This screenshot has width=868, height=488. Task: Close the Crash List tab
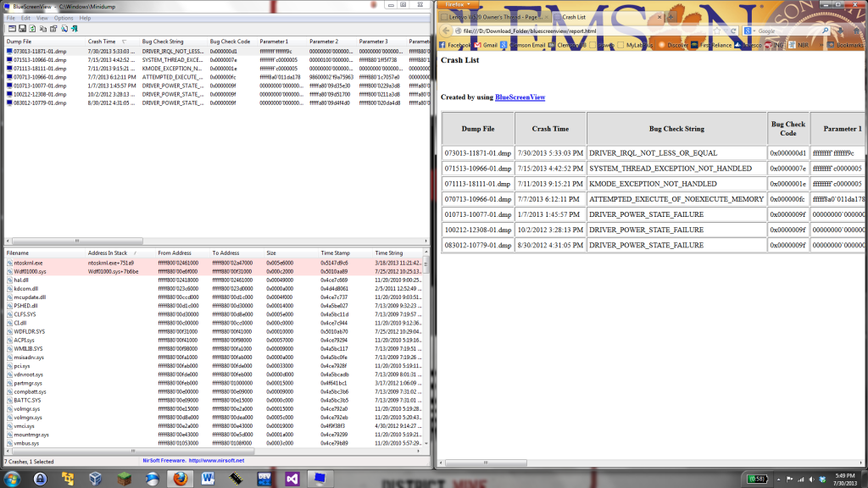coord(659,17)
